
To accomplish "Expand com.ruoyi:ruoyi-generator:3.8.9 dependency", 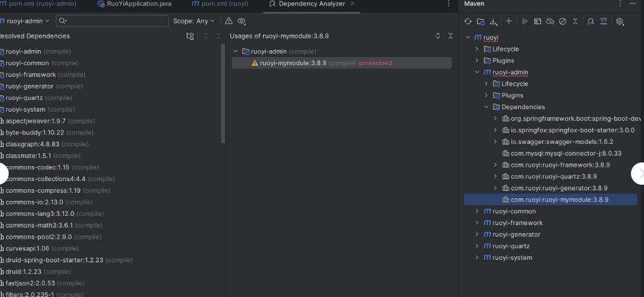I will pyautogui.click(x=495, y=188).
